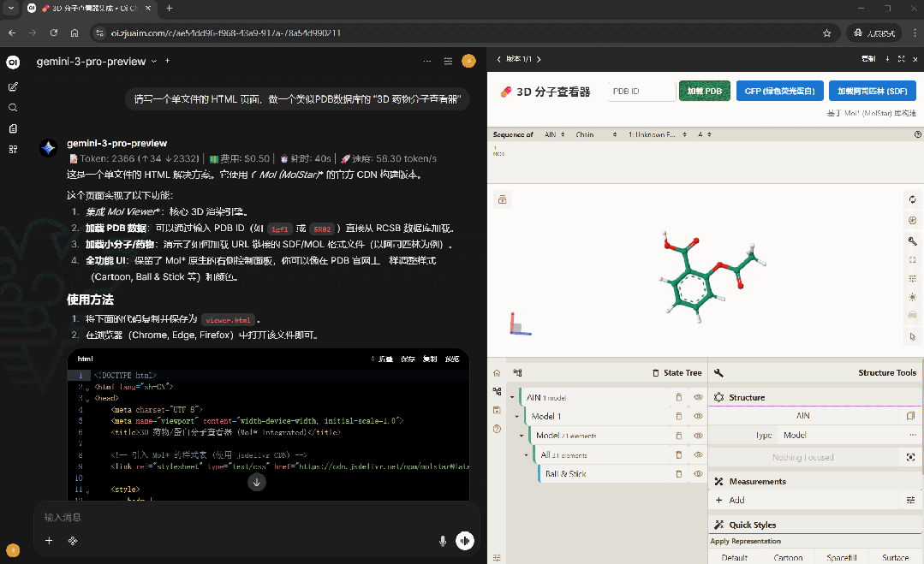
Task: Toggle Mol* viewport expanded frame icon
Action: 912,259
